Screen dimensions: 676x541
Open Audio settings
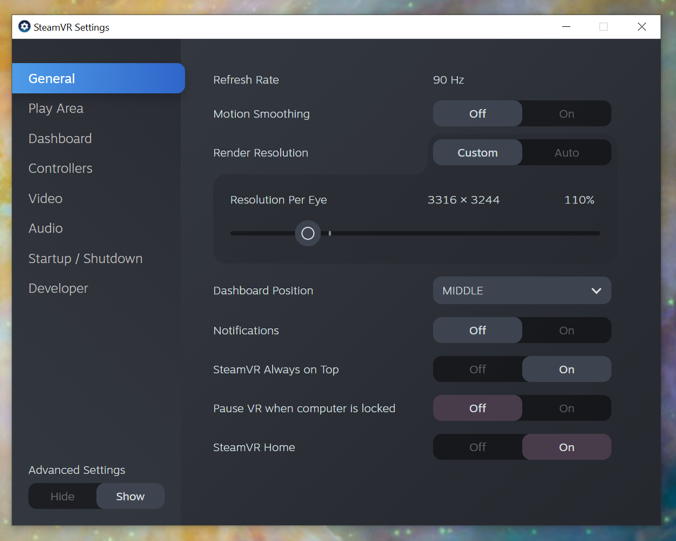coord(45,228)
